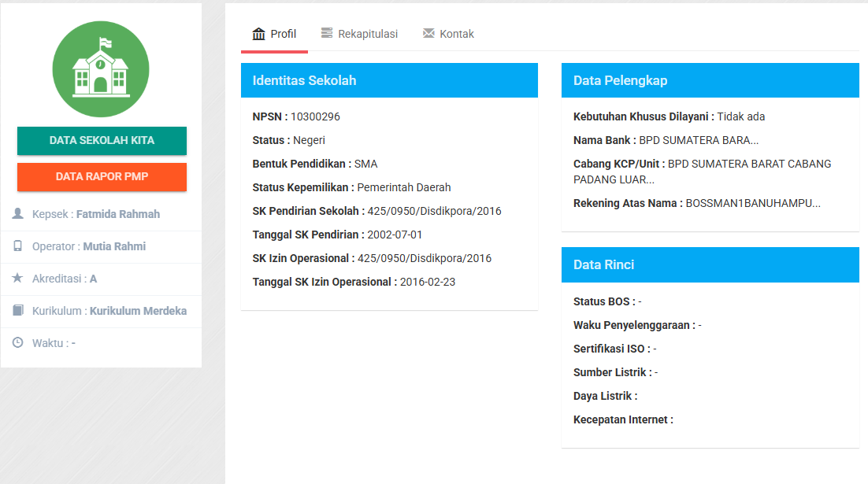Open the Data Rapor PMP button

pos(102,177)
